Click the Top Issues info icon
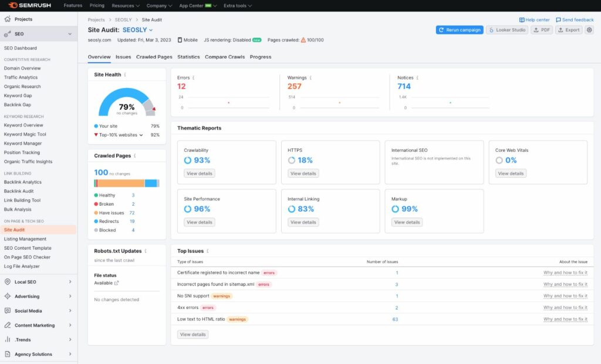The image size is (601, 364). click(x=208, y=251)
